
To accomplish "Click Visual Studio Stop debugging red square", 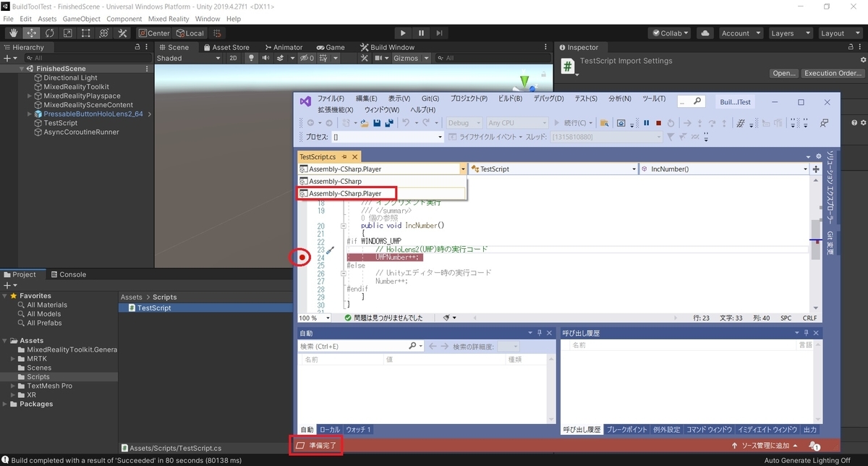I will pos(658,123).
